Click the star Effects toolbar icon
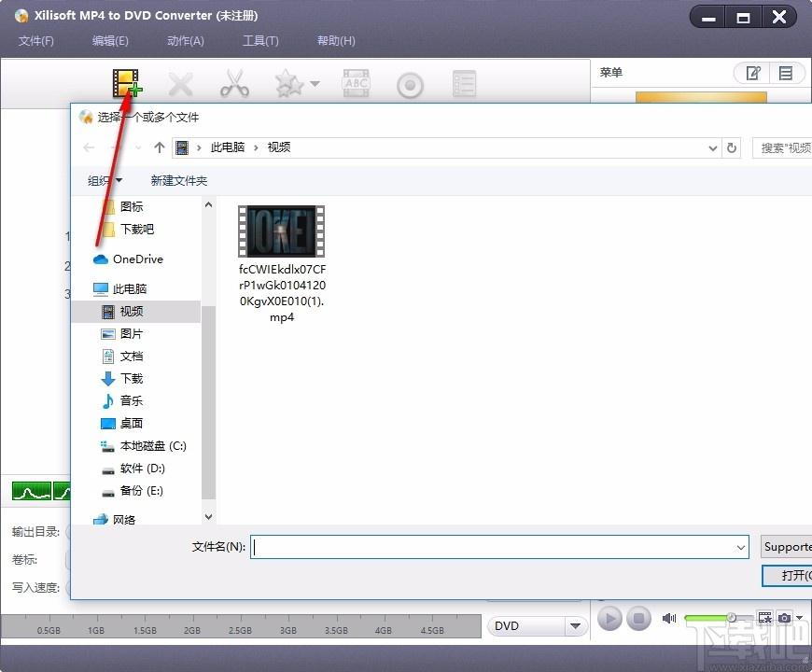812x672 pixels. point(289,83)
